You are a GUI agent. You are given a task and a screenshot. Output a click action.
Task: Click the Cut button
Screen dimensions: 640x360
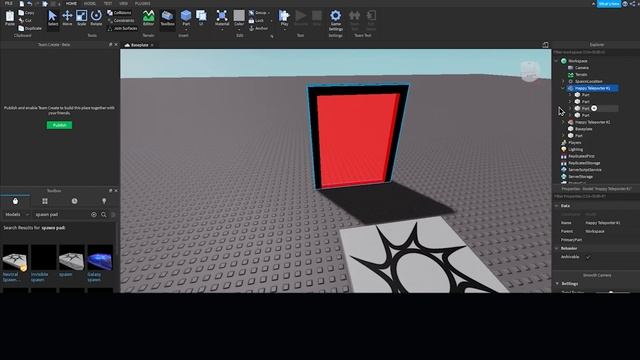click(25, 20)
